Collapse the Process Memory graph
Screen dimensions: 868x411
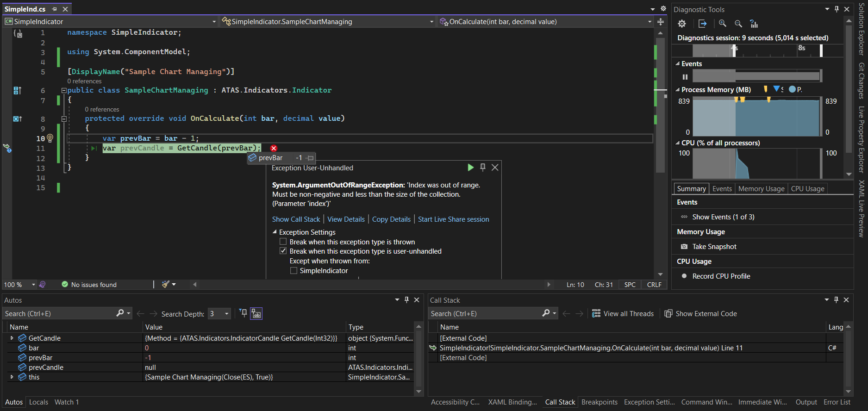pyautogui.click(x=678, y=90)
